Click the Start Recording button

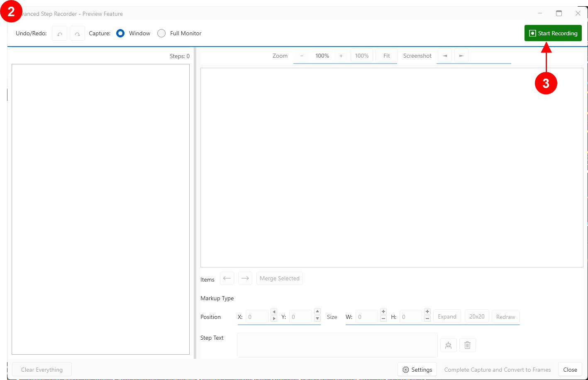[553, 33]
